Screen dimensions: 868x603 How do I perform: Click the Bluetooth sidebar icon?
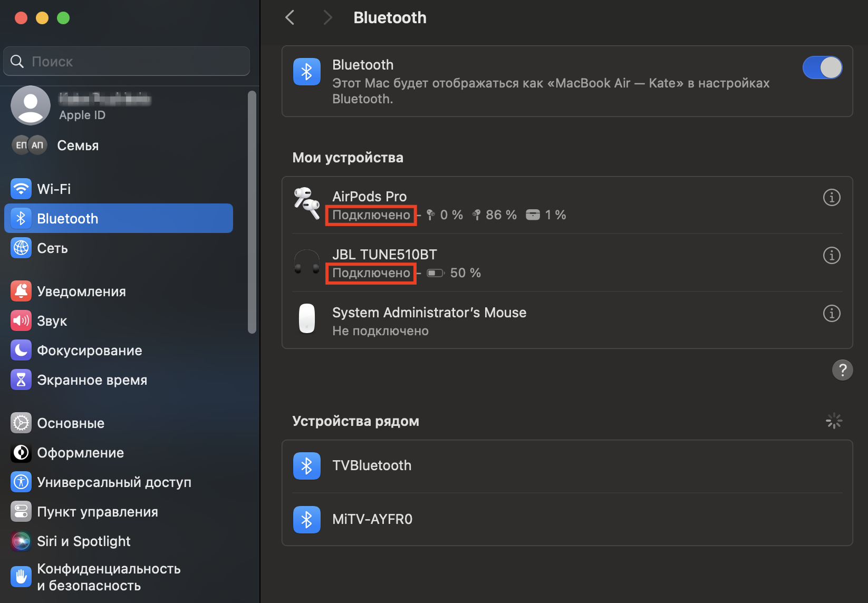(21, 218)
